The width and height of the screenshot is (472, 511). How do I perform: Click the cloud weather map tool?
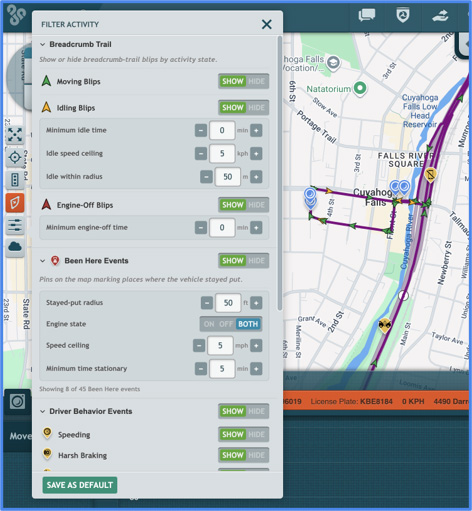[15, 247]
